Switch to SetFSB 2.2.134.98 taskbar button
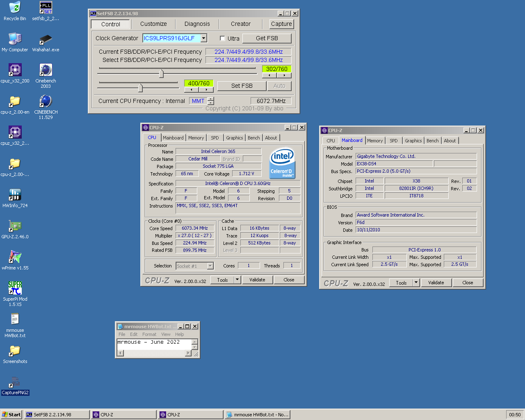Viewport: 525px width, 420px height. tap(57, 415)
